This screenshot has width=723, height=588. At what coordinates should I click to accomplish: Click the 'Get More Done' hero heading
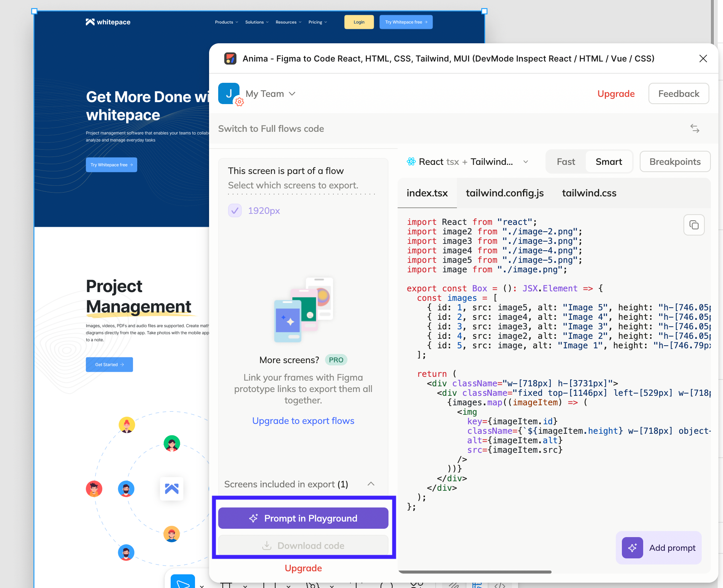pyautogui.click(x=147, y=106)
